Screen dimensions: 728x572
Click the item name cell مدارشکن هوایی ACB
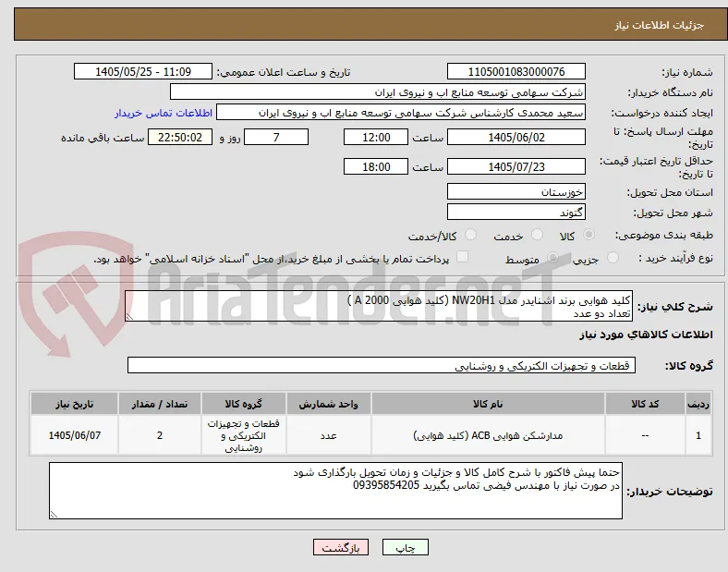click(x=488, y=435)
